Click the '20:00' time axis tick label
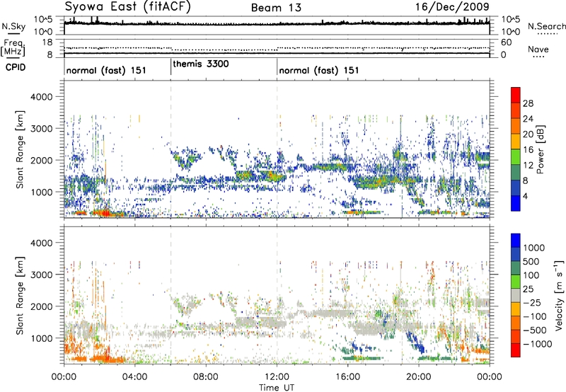This screenshot has height=392, width=566. pyautogui.click(x=419, y=377)
